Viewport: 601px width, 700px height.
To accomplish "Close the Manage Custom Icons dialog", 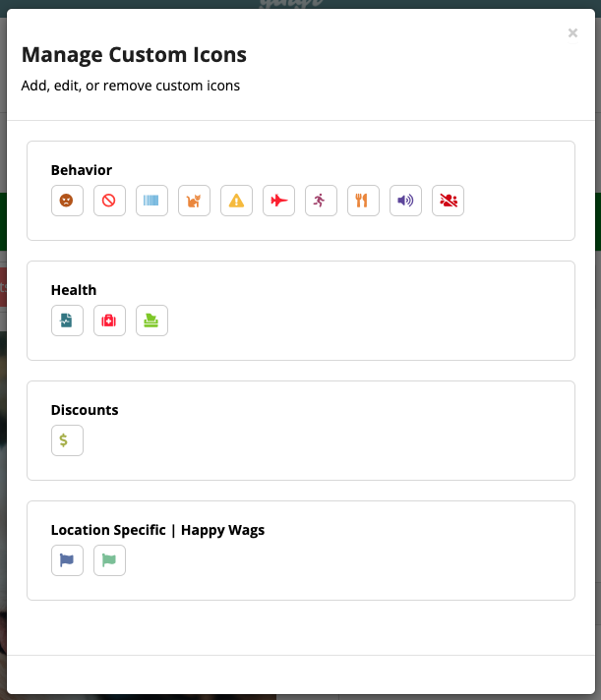I will (572, 33).
